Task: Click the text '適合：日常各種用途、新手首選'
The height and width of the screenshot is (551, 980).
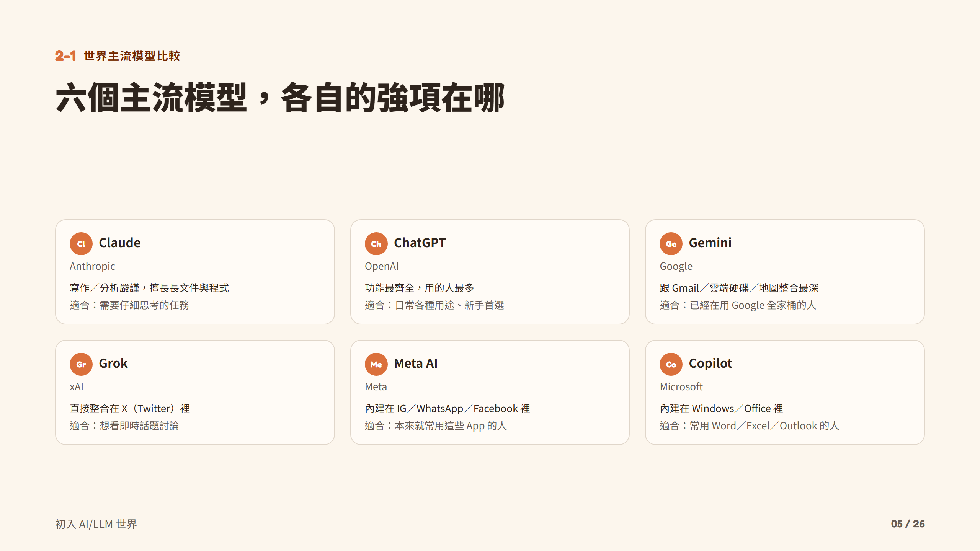Action: [x=434, y=305]
